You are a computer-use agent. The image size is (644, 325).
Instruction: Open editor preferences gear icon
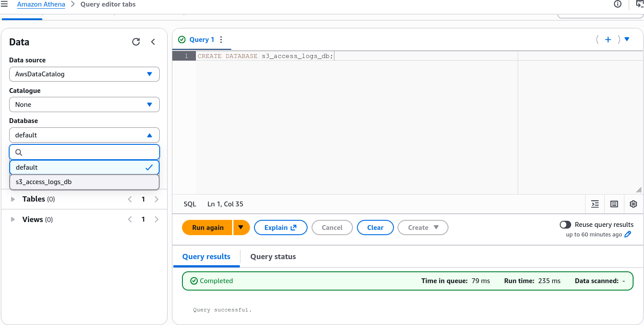click(x=634, y=204)
